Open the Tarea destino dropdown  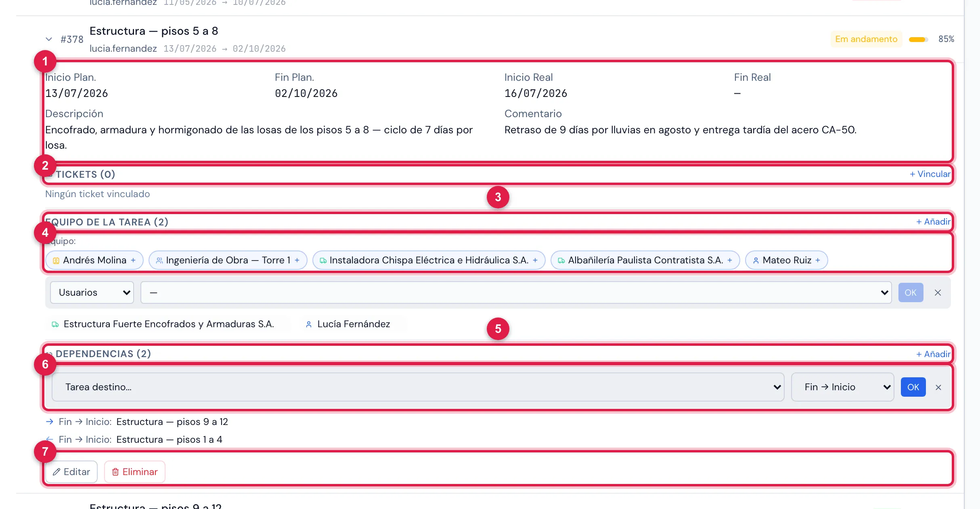point(418,387)
